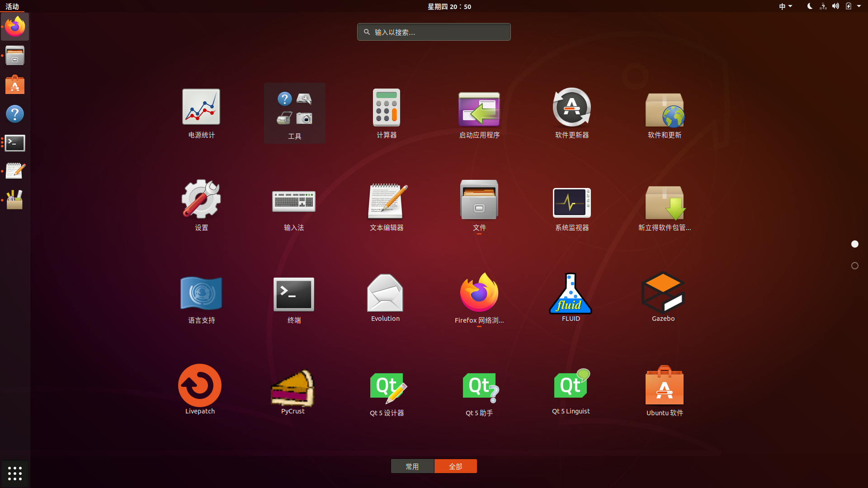Toggle the show applications grid button

click(x=15, y=473)
